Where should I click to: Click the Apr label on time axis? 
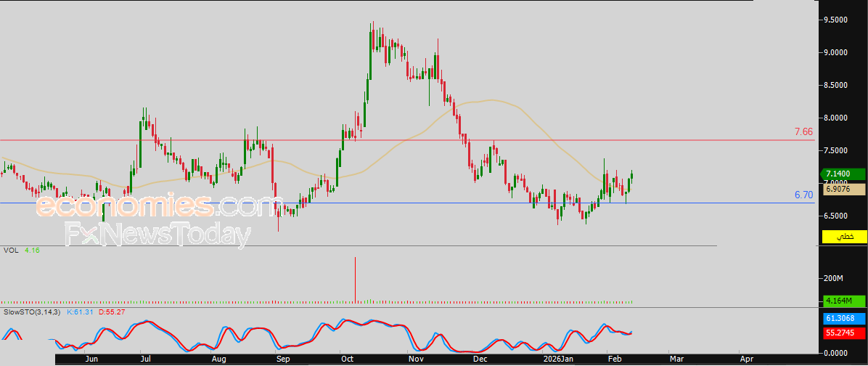[x=745, y=359]
